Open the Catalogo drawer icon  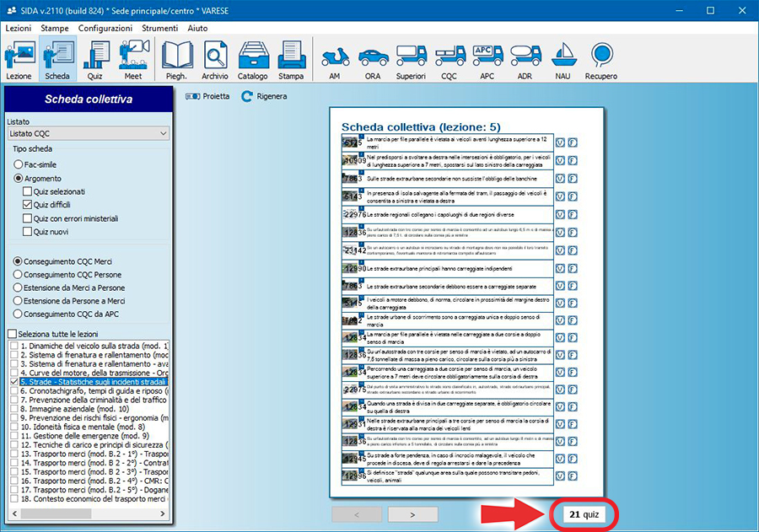click(252, 59)
